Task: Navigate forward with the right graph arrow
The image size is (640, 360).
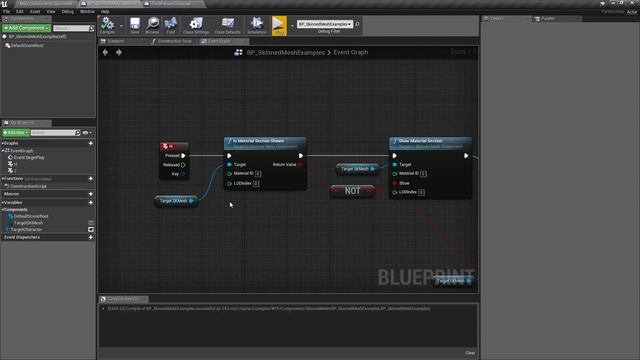Action: pyautogui.click(x=119, y=52)
